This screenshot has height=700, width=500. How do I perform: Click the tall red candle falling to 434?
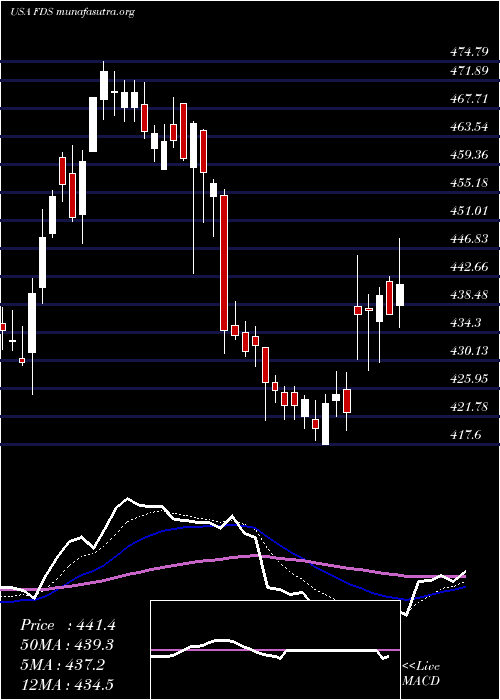point(224,263)
